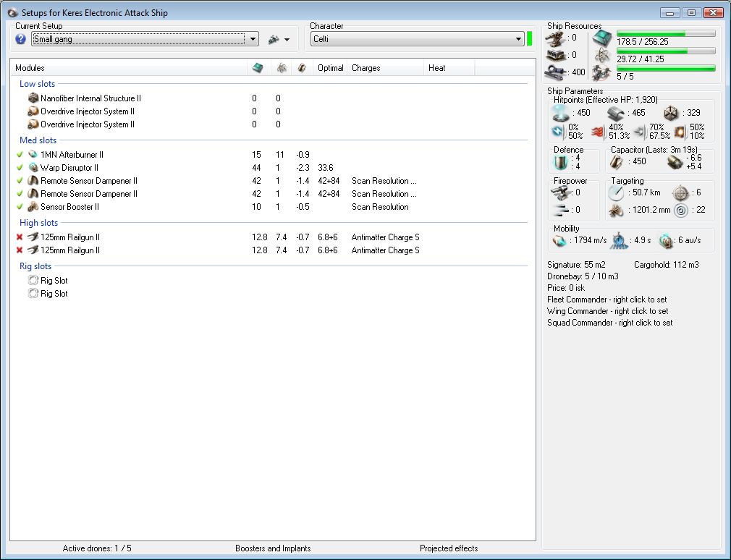Toggle second Remote Sensor Dampener II checkmark

(20, 194)
